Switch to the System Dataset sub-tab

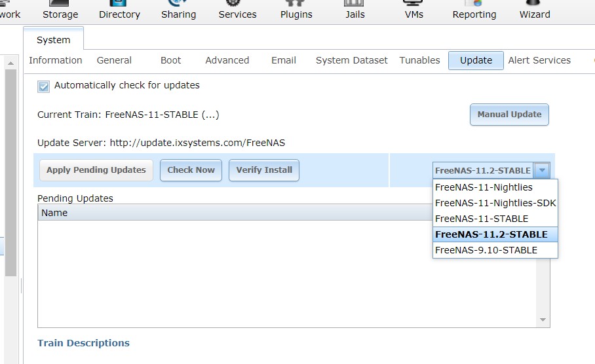[x=351, y=60]
